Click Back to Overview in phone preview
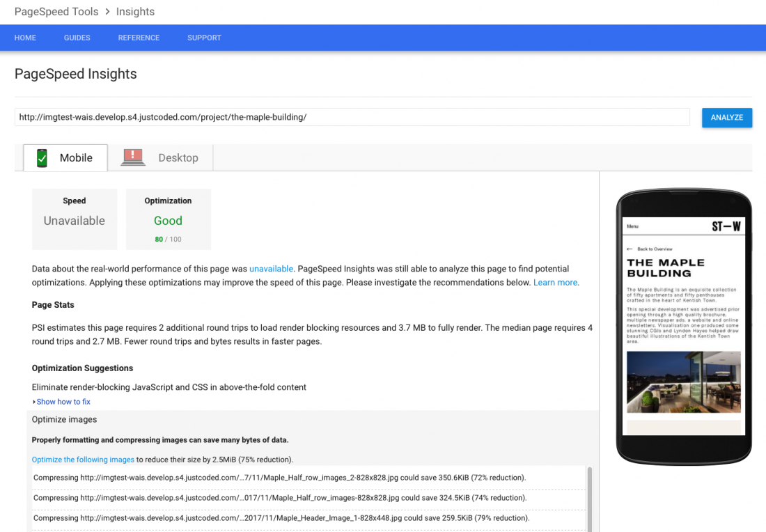This screenshot has height=532, width=766. [x=650, y=249]
